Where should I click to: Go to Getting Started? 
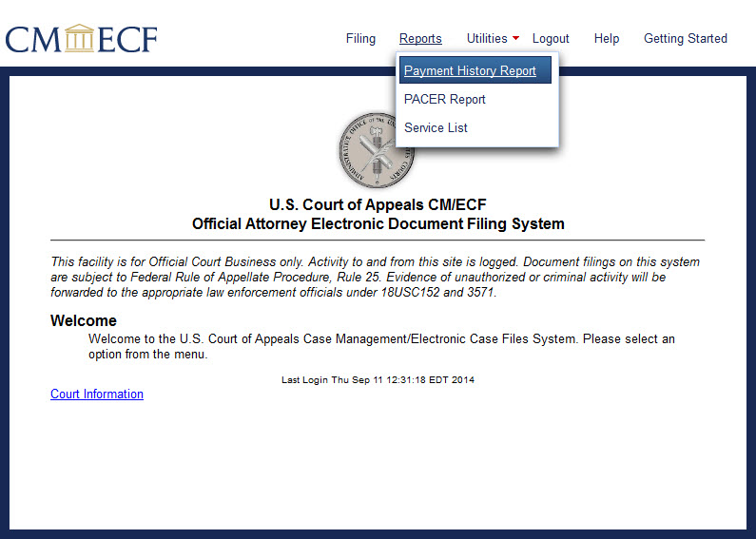click(x=685, y=39)
